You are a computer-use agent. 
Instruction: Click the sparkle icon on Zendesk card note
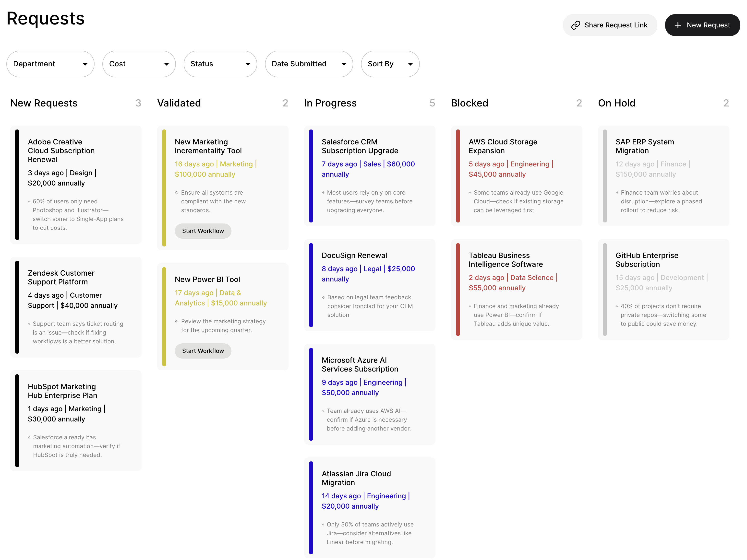click(29, 324)
